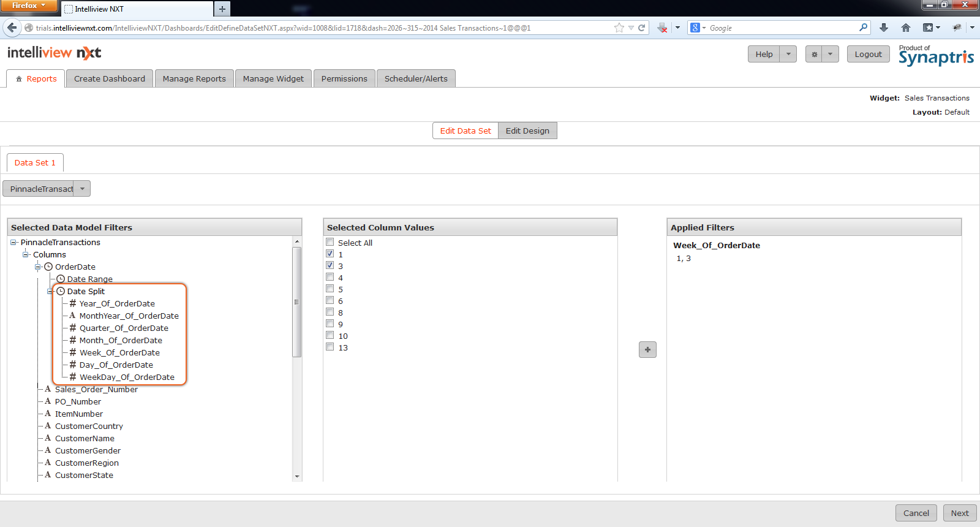This screenshot has height=527, width=980.
Task: Click the downloads arrow icon in toolbar
Action: (883, 28)
